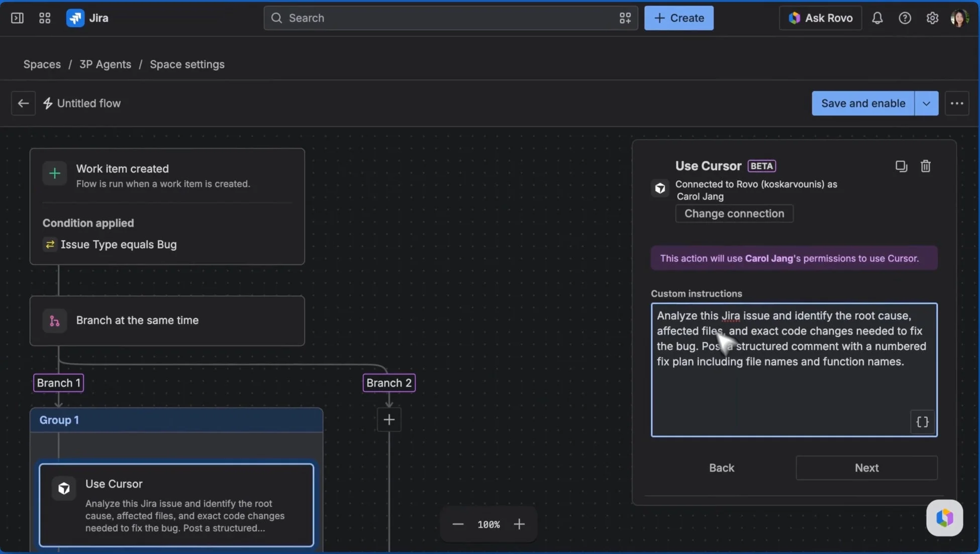Click the branch node icon

coord(55,321)
